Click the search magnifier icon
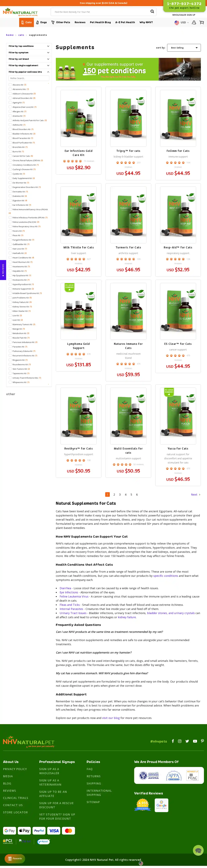The height and width of the screenshot is (868, 207). 152,12
